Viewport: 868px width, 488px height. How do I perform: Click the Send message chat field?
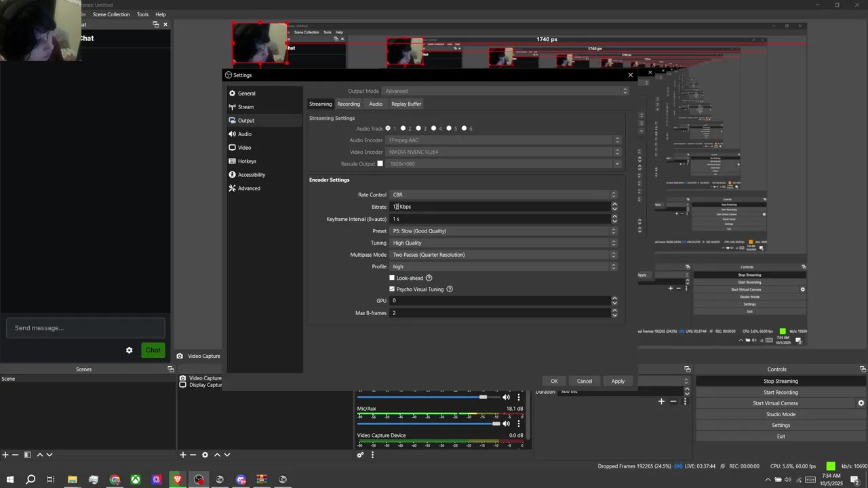tap(85, 328)
